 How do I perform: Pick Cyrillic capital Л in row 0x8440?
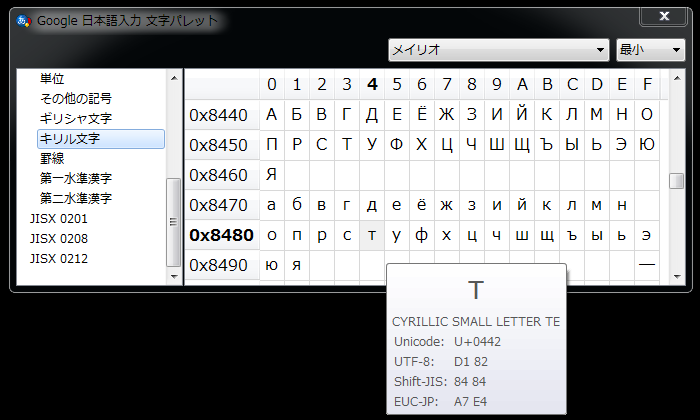572,115
